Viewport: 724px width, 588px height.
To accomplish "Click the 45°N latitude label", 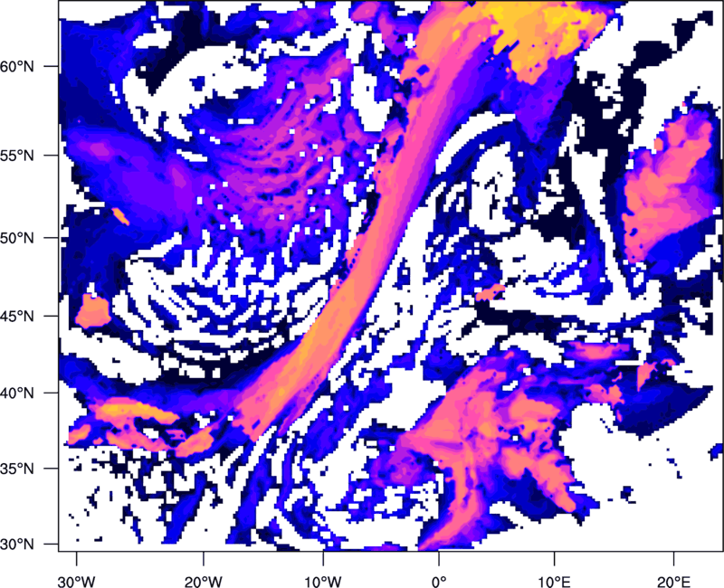I will 17,317.
